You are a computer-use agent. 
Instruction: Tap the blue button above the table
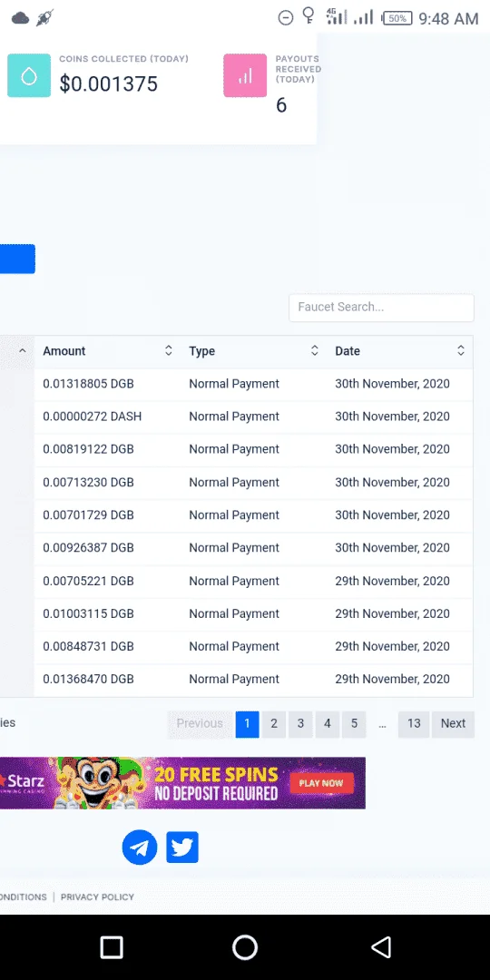pyautogui.click(x=17, y=259)
